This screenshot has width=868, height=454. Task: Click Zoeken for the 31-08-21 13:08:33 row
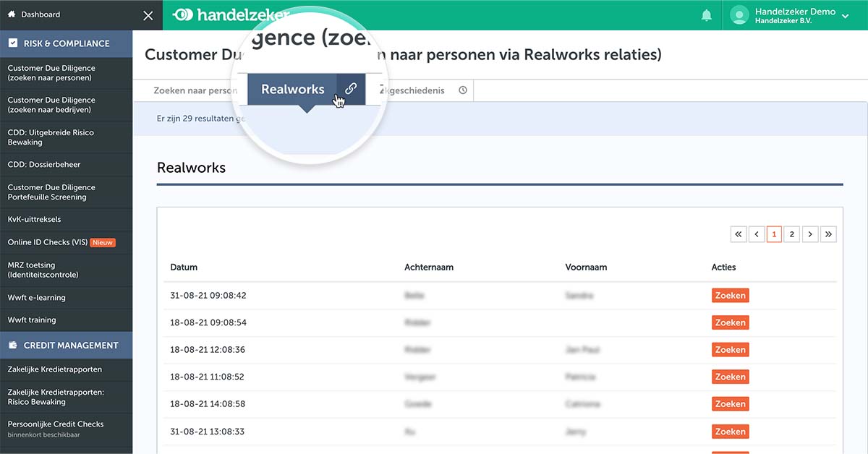(x=730, y=432)
